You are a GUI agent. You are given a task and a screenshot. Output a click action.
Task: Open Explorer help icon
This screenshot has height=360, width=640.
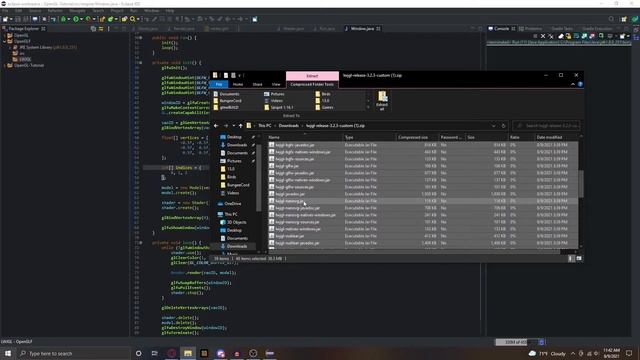[x=580, y=84]
